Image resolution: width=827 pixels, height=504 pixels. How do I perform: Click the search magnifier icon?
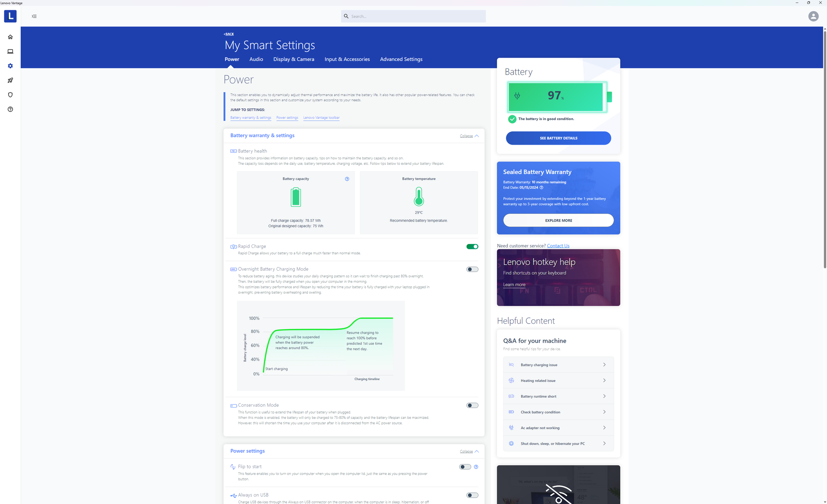click(346, 16)
